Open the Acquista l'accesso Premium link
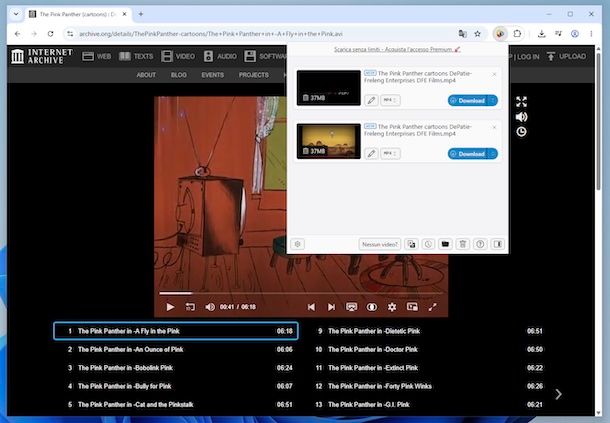This screenshot has height=423, width=610. 397,49
